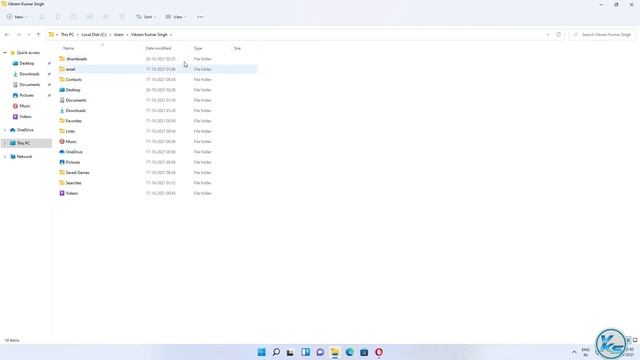Go forward with the forward arrow
This screenshot has height=360, width=640.
tap(18, 35)
